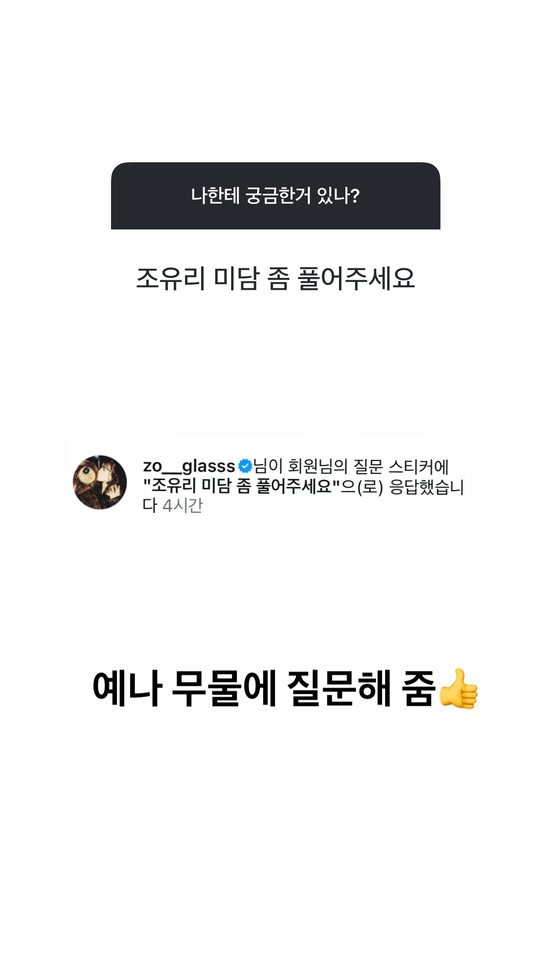
Task: Tap the bold quoted reply in the notification
Action: coord(242,486)
